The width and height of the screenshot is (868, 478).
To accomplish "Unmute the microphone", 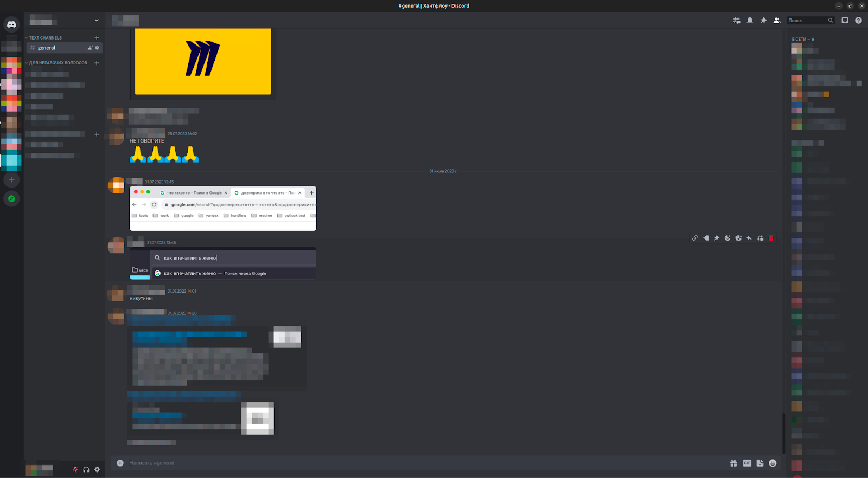I will 75,469.
